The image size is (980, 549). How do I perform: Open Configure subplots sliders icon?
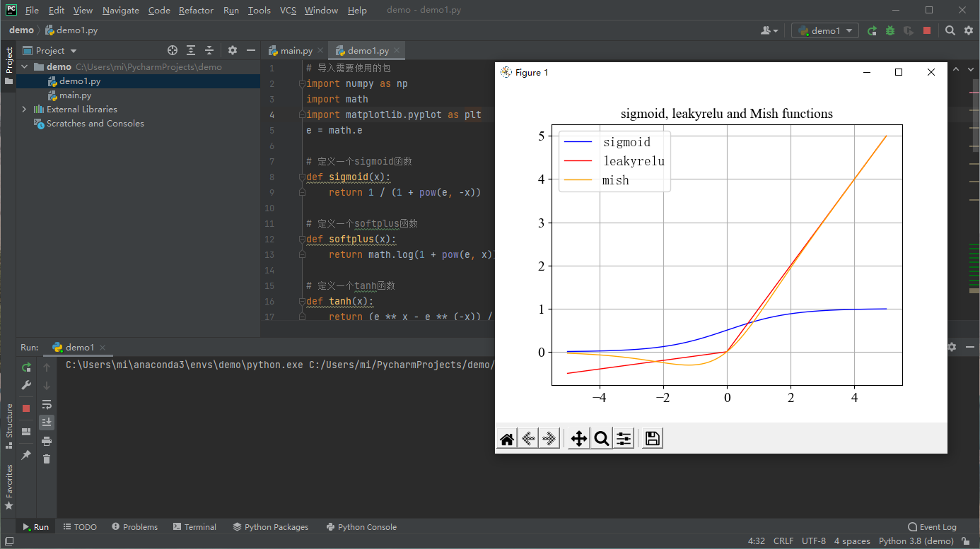624,439
